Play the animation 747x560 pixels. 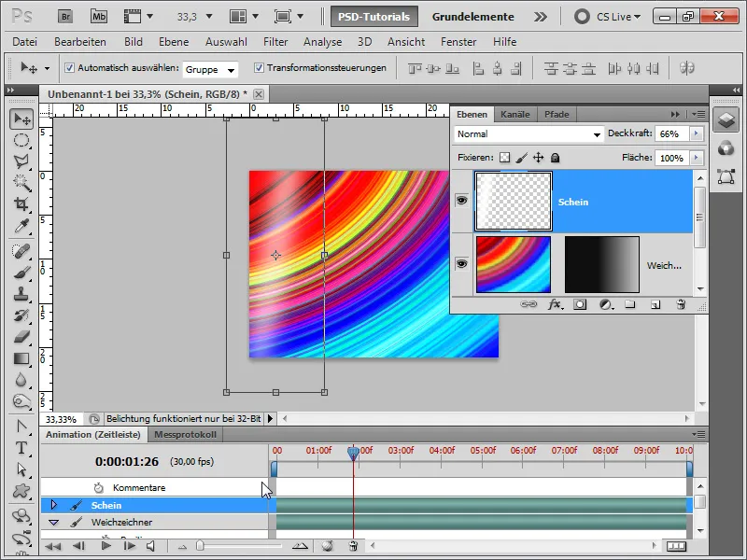pyautogui.click(x=106, y=546)
